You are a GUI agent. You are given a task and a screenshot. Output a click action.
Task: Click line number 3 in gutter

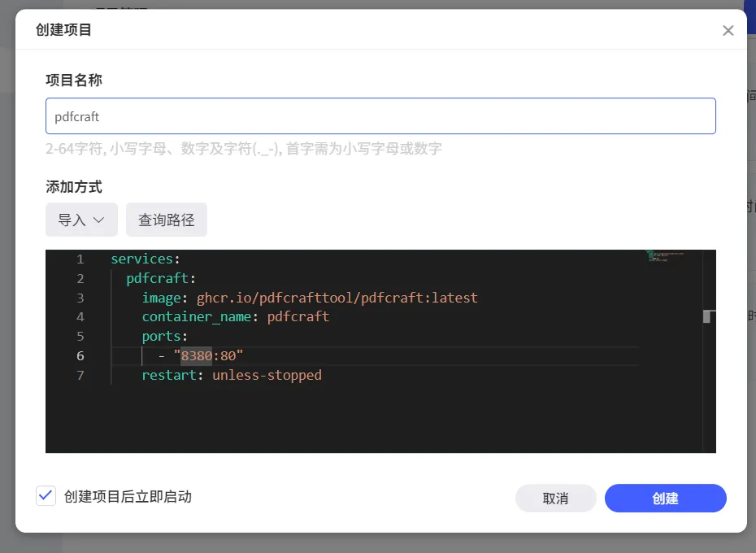[x=80, y=298]
